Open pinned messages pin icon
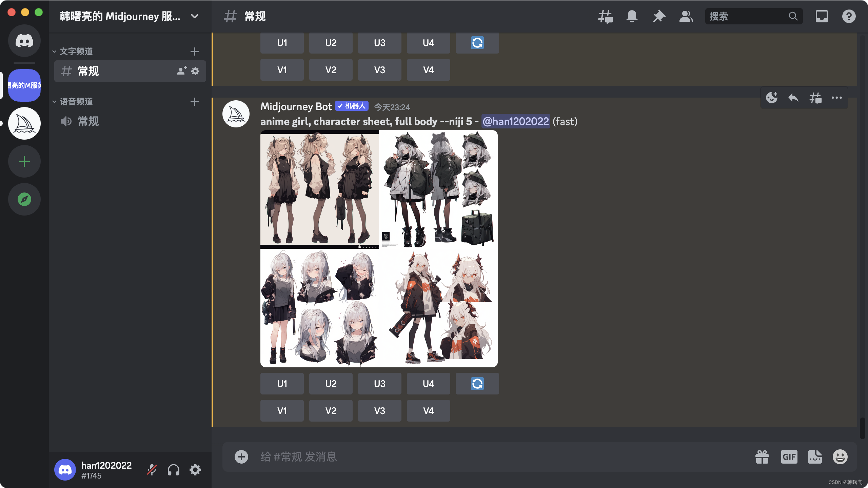 coord(659,16)
